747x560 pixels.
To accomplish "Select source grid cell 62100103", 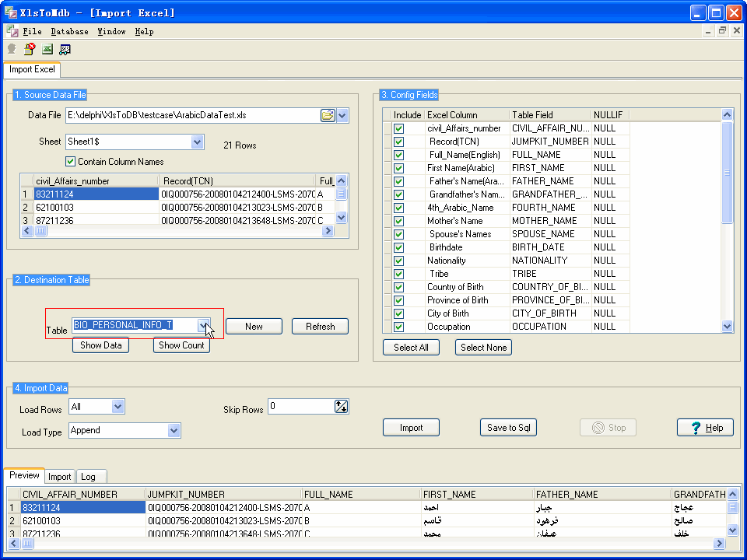I will click(x=96, y=208).
